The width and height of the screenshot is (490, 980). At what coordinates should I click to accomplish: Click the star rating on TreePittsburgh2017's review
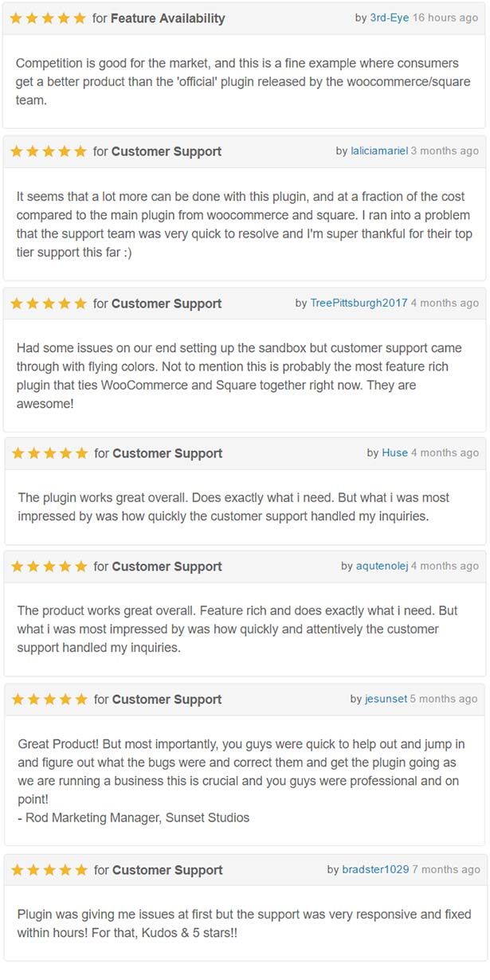48,304
